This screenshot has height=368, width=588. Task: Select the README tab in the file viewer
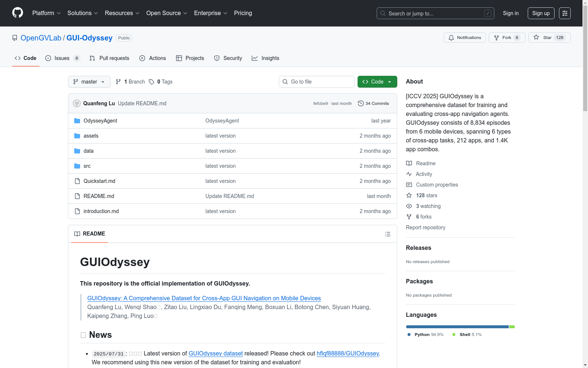[90, 234]
